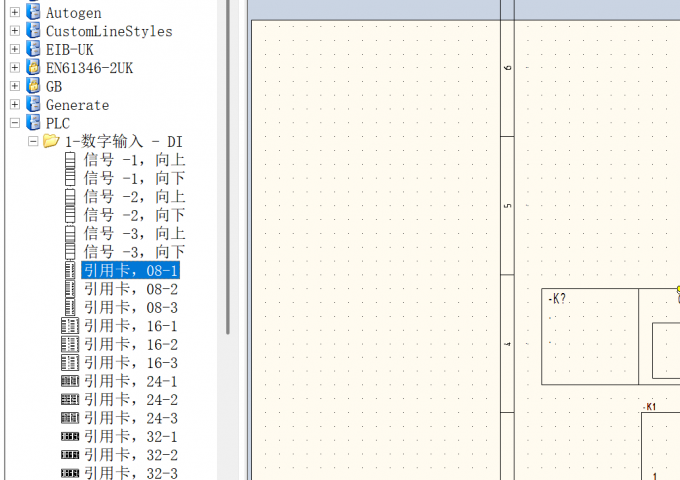Viewport: 680px width, 480px height.
Task: Select the PLC library label
Action: tap(58, 123)
